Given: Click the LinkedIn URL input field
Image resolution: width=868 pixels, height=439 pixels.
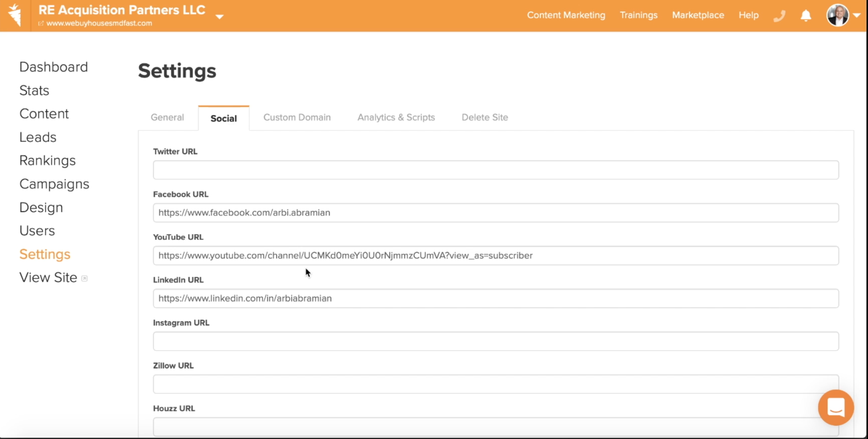Looking at the screenshot, I should (496, 298).
